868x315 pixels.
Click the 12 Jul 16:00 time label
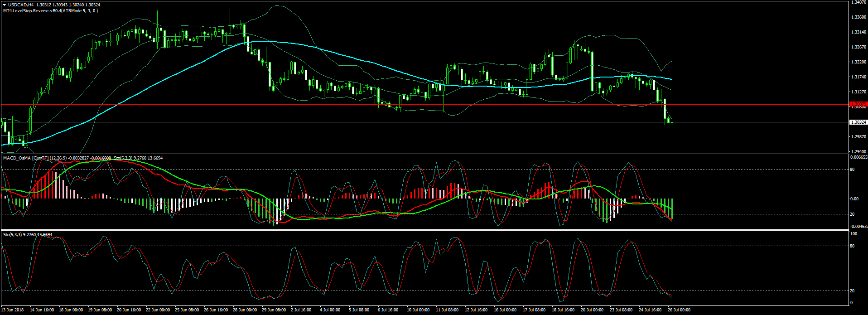pos(476,310)
